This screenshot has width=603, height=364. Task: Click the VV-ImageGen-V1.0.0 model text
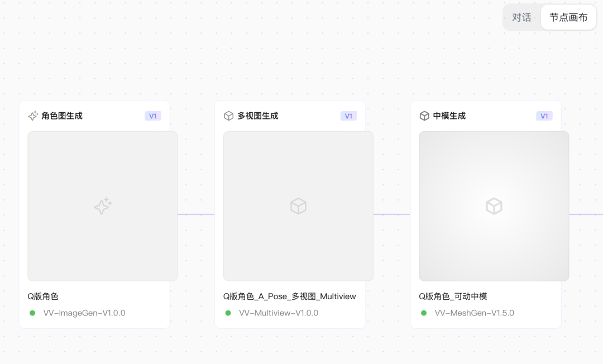84,313
